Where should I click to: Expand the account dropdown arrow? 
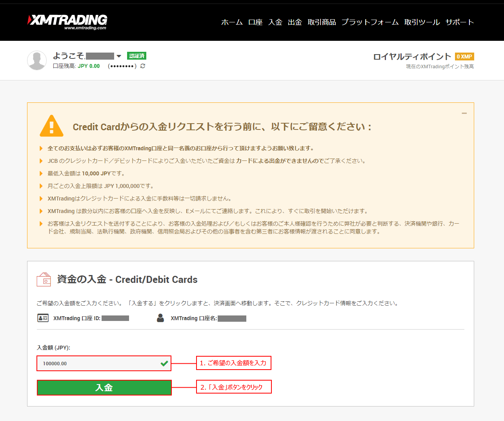(x=119, y=56)
